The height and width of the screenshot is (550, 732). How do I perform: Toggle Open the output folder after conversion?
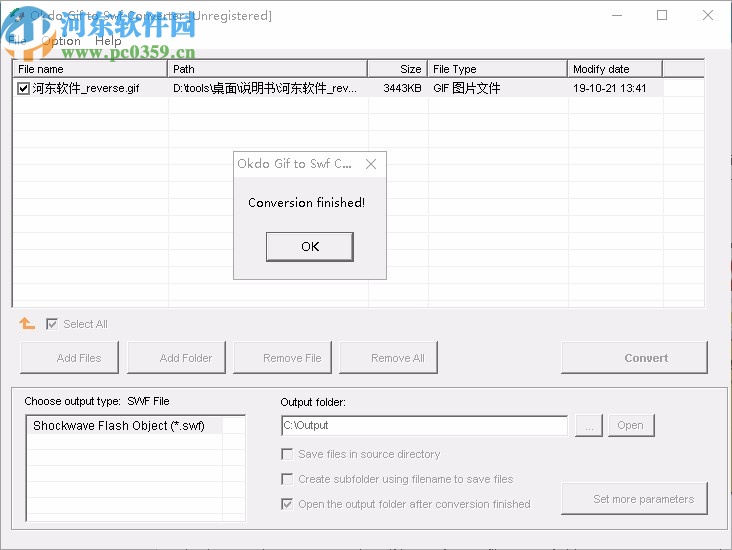[x=287, y=504]
